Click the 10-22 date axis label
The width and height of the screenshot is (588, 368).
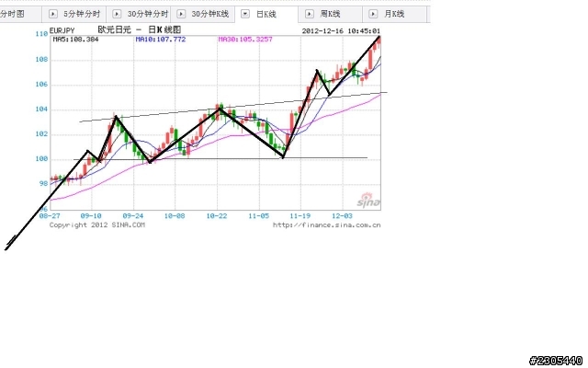pos(217,216)
